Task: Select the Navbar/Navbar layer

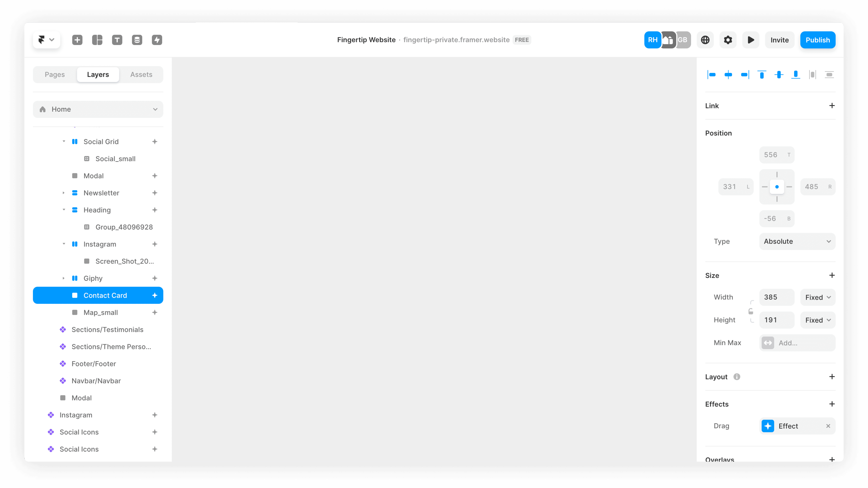Action: pyautogui.click(x=98, y=381)
